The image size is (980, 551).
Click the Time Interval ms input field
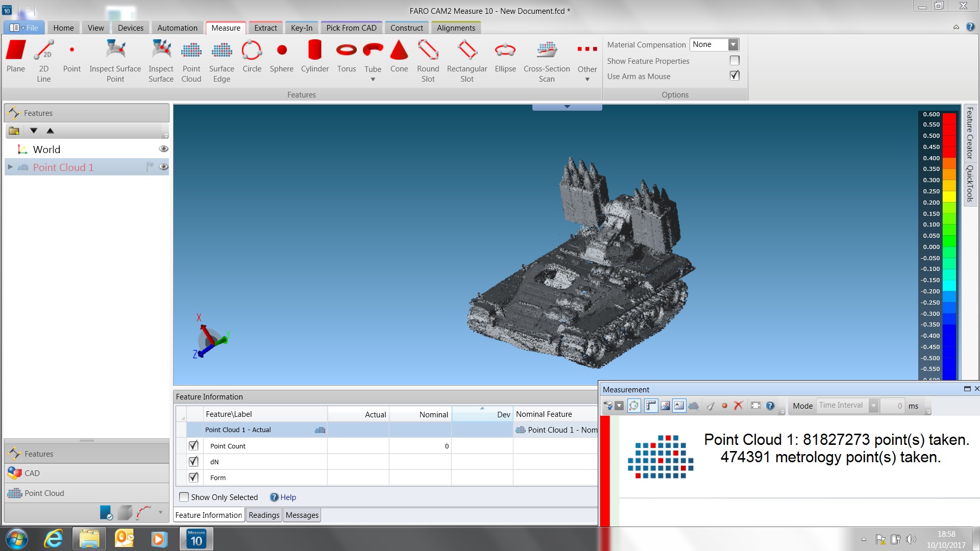[x=893, y=406]
